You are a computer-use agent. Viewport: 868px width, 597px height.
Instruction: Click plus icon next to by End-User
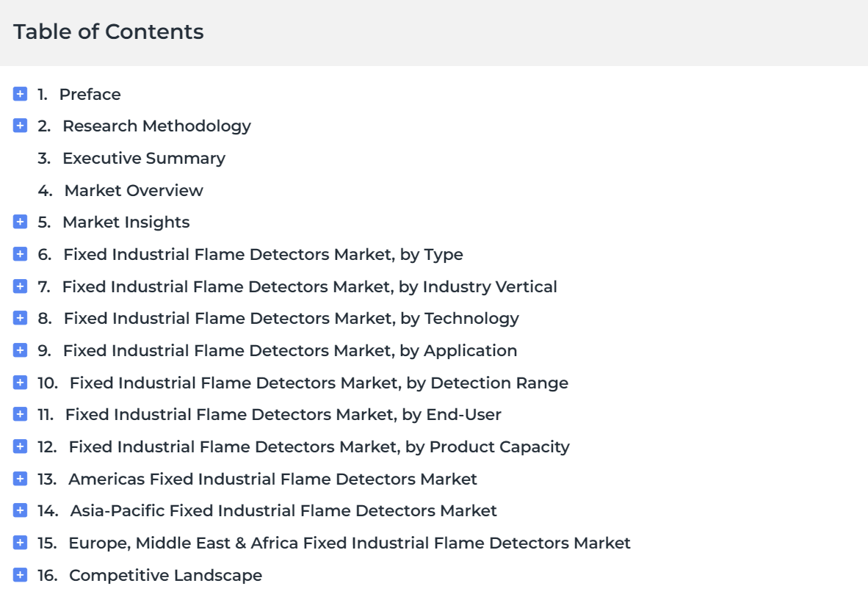20,413
